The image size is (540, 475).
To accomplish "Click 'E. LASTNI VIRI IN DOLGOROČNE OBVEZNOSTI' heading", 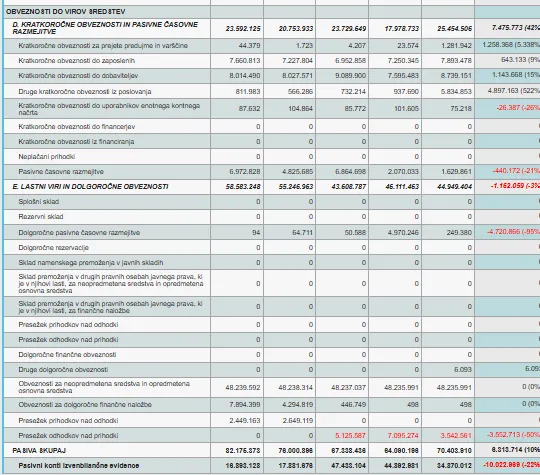I will click(90, 187).
